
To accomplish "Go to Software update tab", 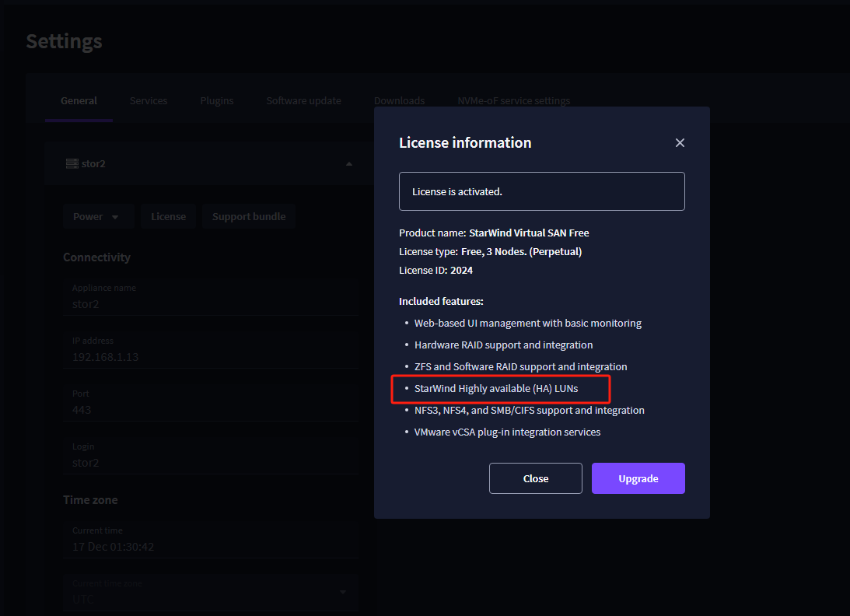I will pyautogui.click(x=303, y=101).
